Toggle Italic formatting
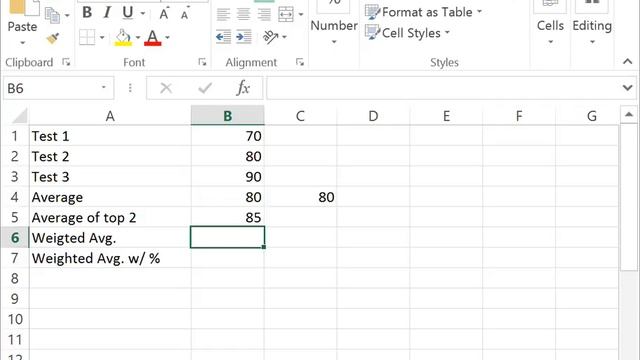 [x=107, y=13]
